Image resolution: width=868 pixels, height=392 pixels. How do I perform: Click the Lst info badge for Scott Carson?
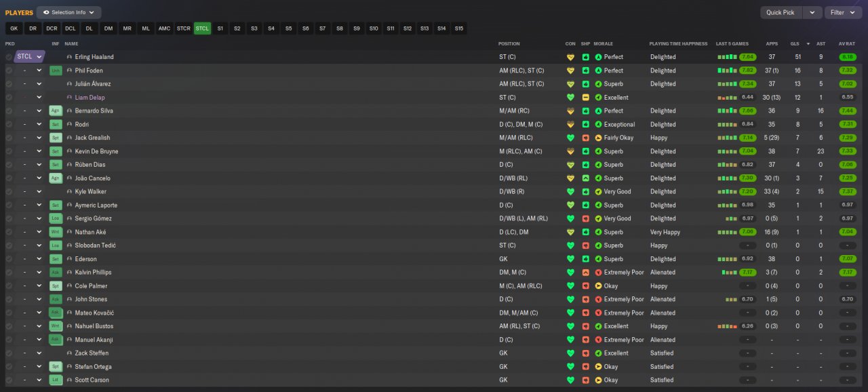56,380
